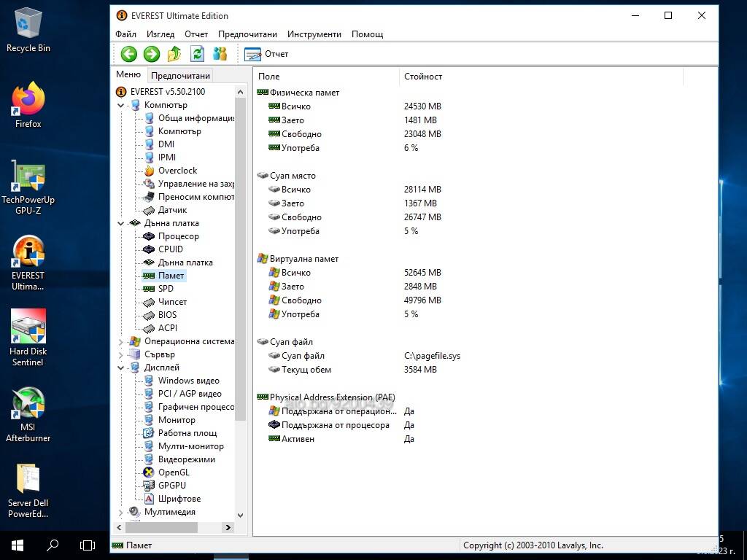The width and height of the screenshot is (747, 560).
Task: Collapse the Дисплей tree branch
Action: (121, 367)
